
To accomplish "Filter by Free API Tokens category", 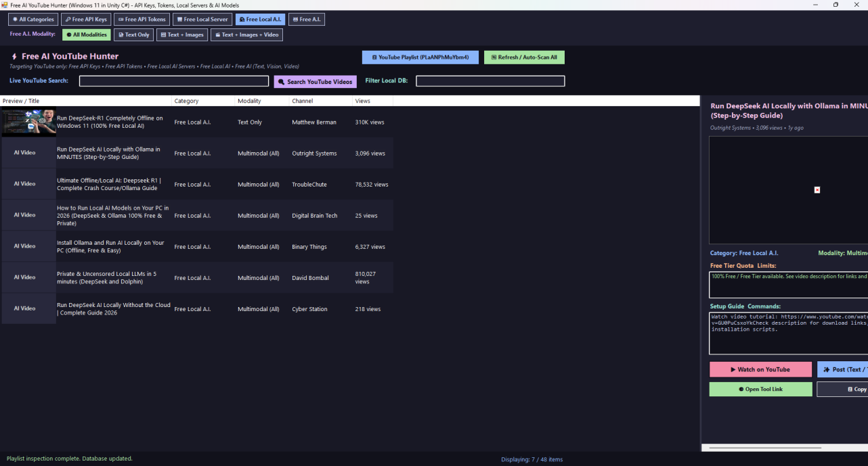I will click(142, 20).
